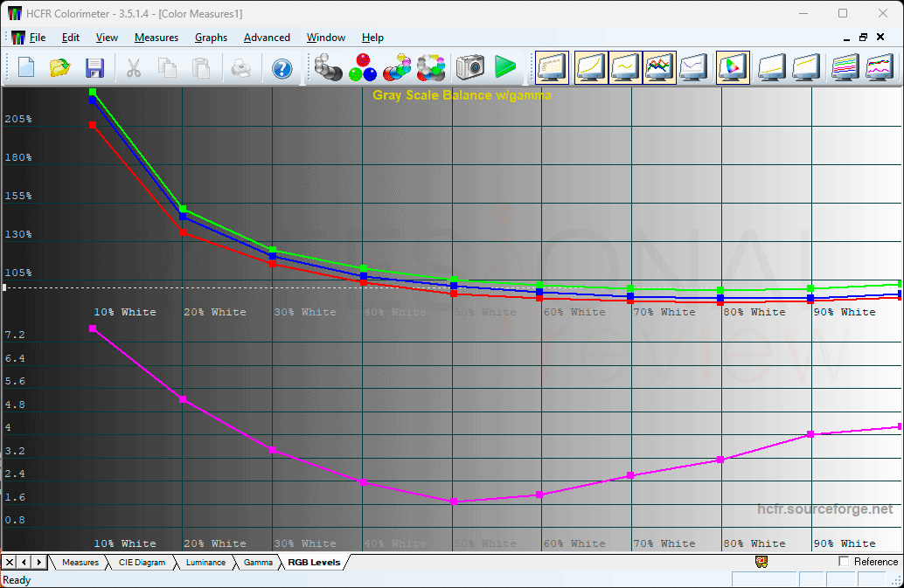Go to the next tab with right arrow
The image size is (904, 588).
coord(38,562)
